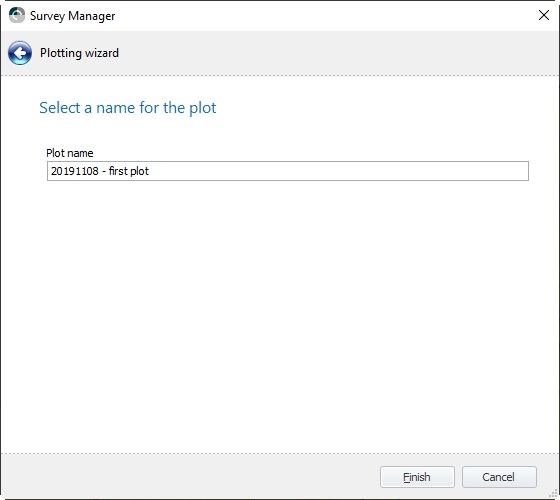
Task: Click the hyphen in plot name text
Action: (104, 172)
